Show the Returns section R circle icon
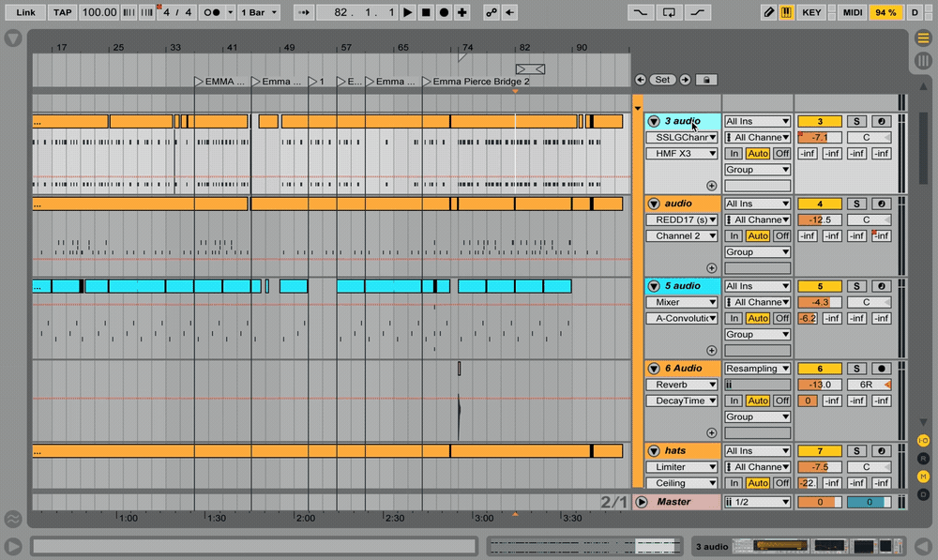Image resolution: width=938 pixels, height=560 pixels. (923, 458)
